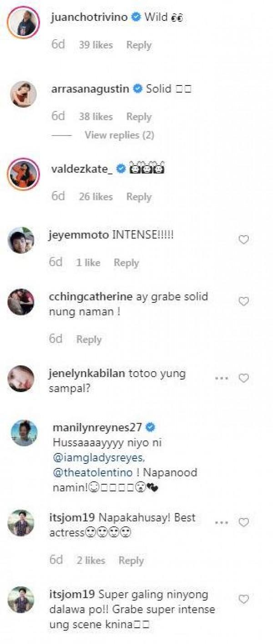This screenshot has width=273, height=644.
Task: Reply to juanchotrivino's Wild comment
Action: coord(139,45)
